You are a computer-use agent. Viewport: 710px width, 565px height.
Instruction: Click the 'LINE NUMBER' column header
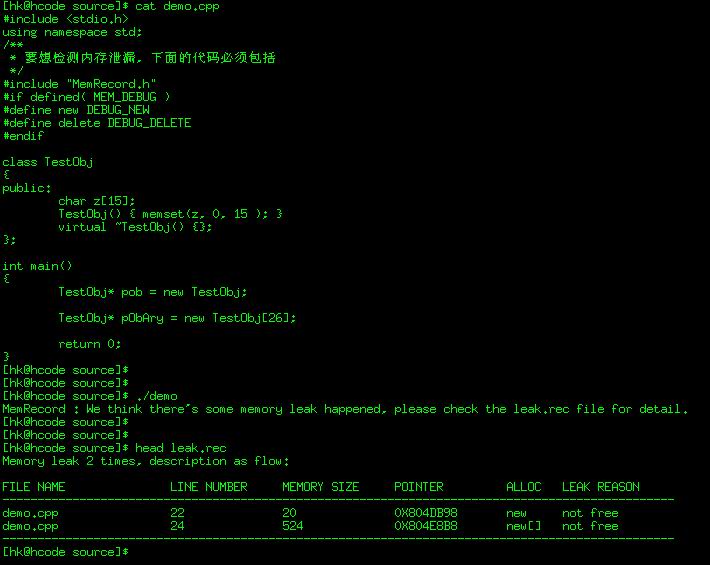[208, 487]
